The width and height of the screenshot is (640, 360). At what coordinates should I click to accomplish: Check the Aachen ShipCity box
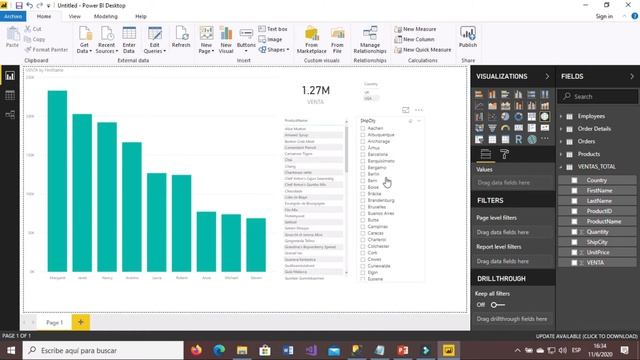362,128
